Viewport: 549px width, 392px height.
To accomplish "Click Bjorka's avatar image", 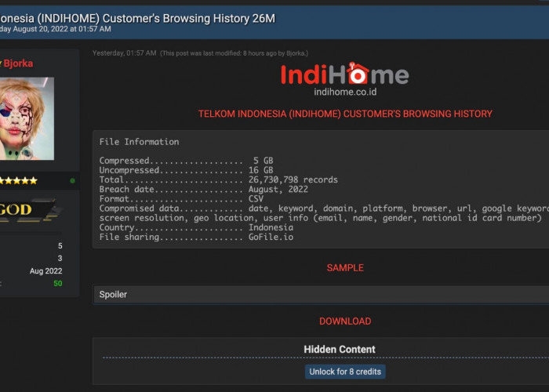I will 27,118.
